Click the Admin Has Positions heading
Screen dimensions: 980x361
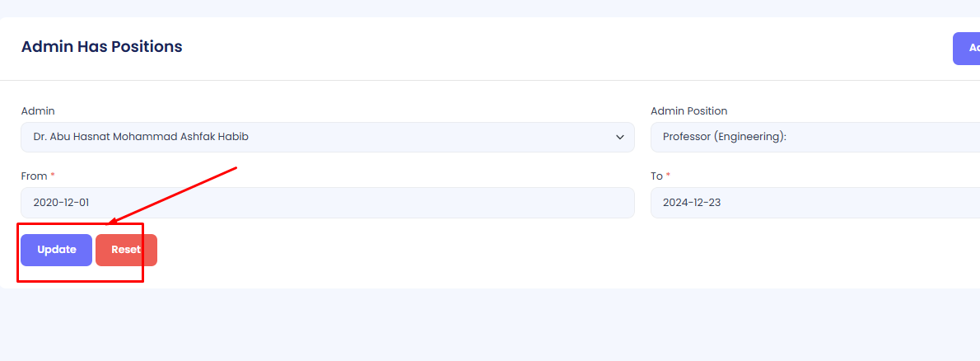tap(101, 47)
